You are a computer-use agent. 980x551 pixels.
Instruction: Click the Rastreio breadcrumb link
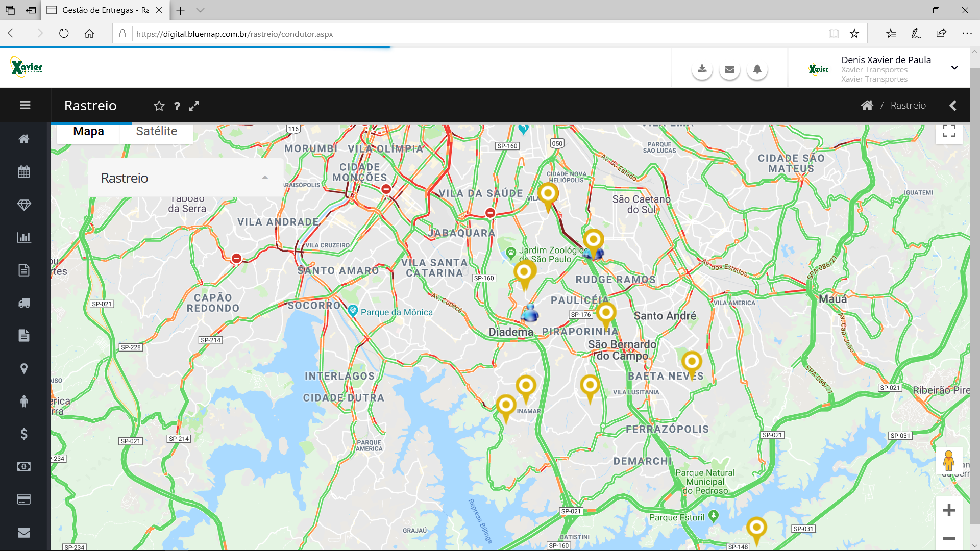908,106
